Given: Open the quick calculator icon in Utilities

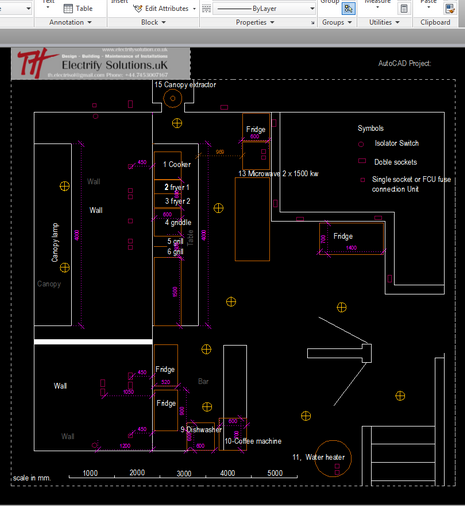Looking at the screenshot, I should coord(404,9).
